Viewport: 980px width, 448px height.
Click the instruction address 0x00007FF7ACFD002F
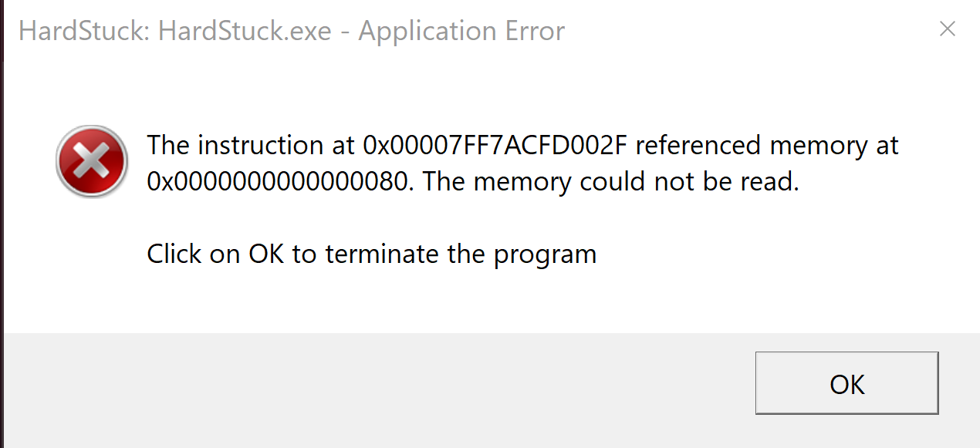[495, 145]
